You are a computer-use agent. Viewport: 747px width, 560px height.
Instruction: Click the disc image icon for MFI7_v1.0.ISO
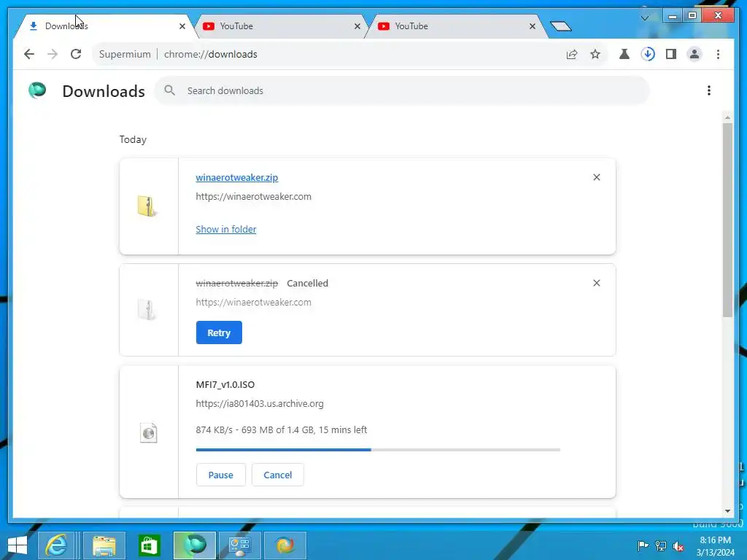[148, 433]
